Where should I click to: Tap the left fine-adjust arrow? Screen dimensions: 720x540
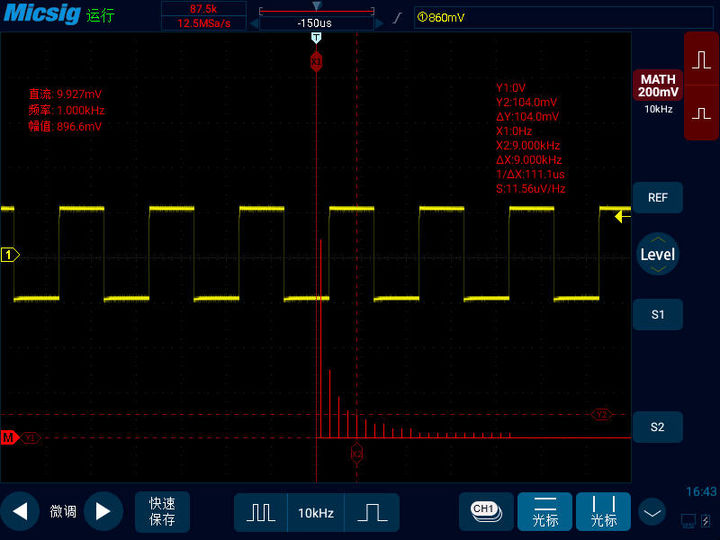tap(20, 512)
